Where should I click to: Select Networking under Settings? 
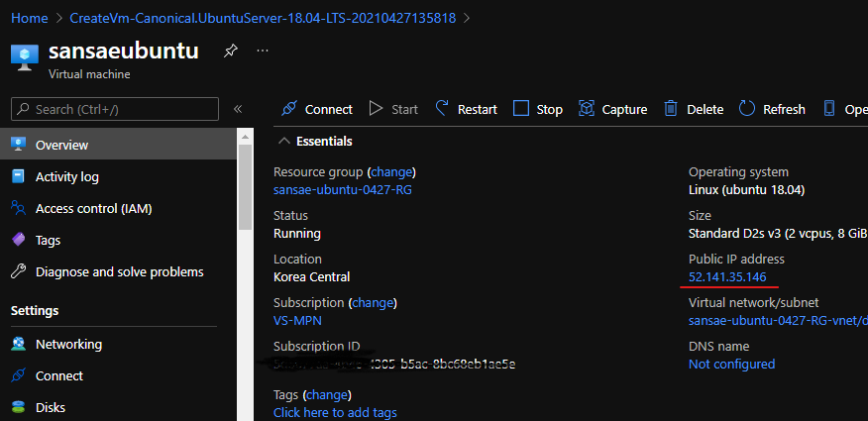click(68, 344)
